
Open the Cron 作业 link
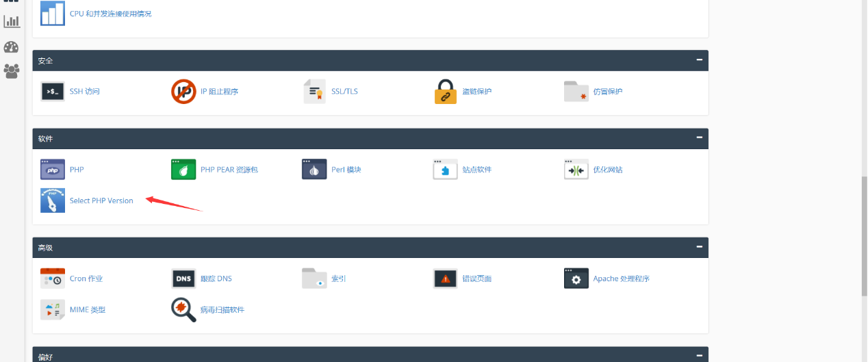[x=86, y=279]
